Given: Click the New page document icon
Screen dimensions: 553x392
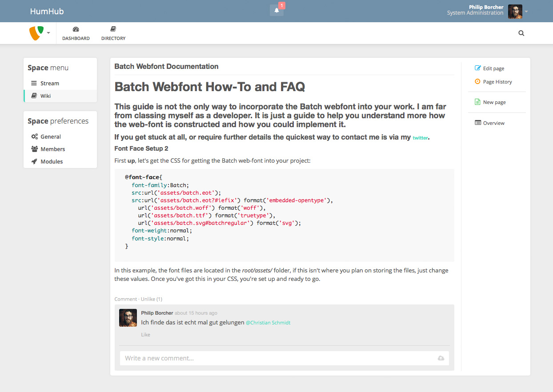Looking at the screenshot, I should pyautogui.click(x=477, y=102).
